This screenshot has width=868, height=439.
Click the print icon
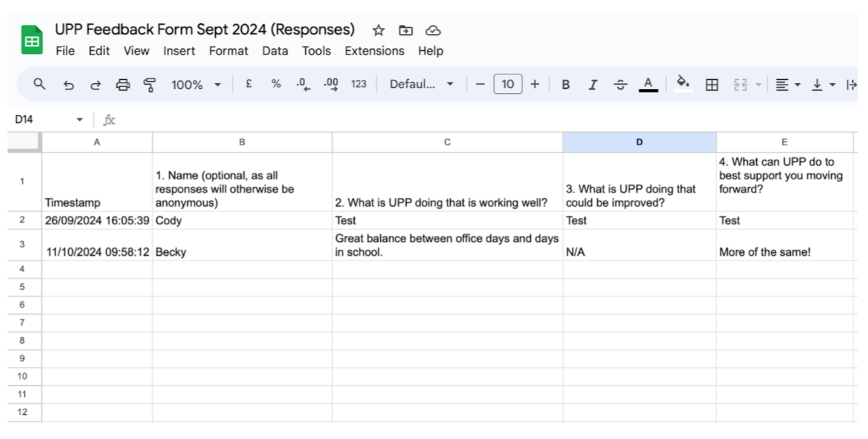(x=123, y=85)
